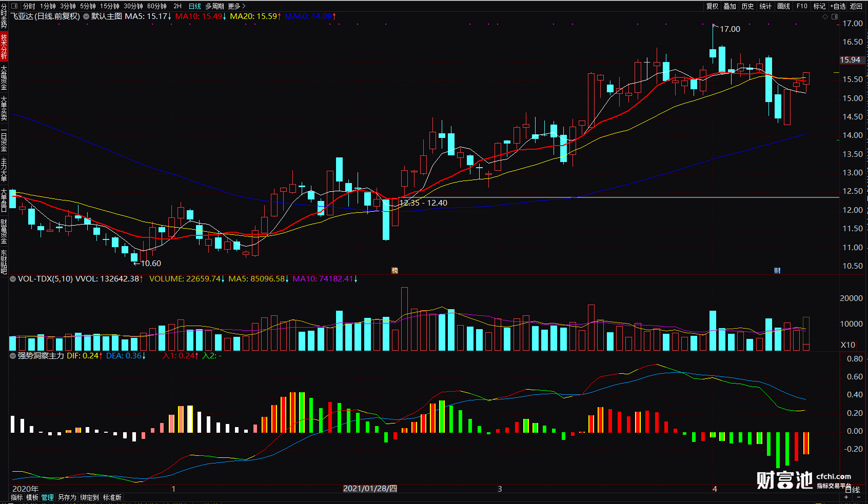The height and width of the screenshot is (504, 868).
Task: Click the 10.60 low price annotation
Action: point(151,264)
